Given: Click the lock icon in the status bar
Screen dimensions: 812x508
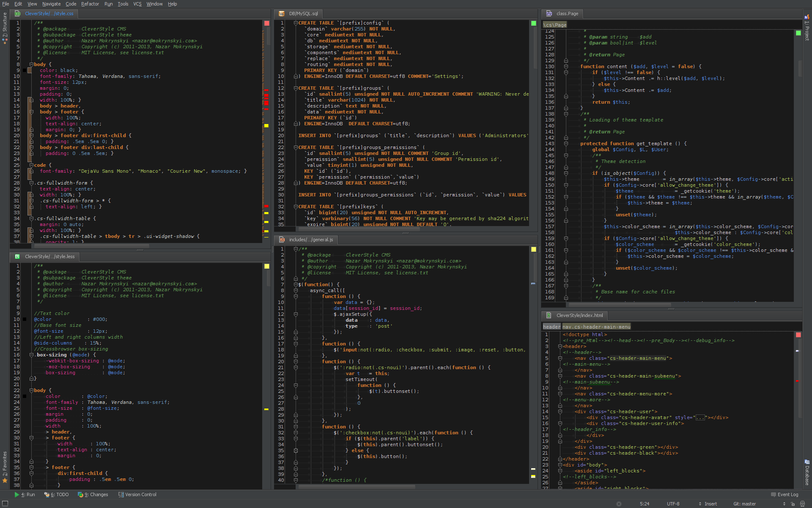Looking at the screenshot, I should (x=792, y=504).
